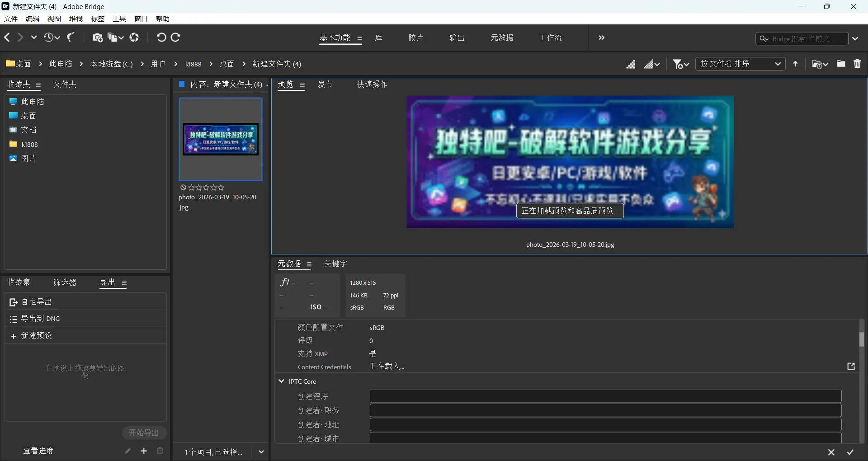The image size is (868, 461).
Task: Switch to the 关键字 tab
Action: [335, 264]
